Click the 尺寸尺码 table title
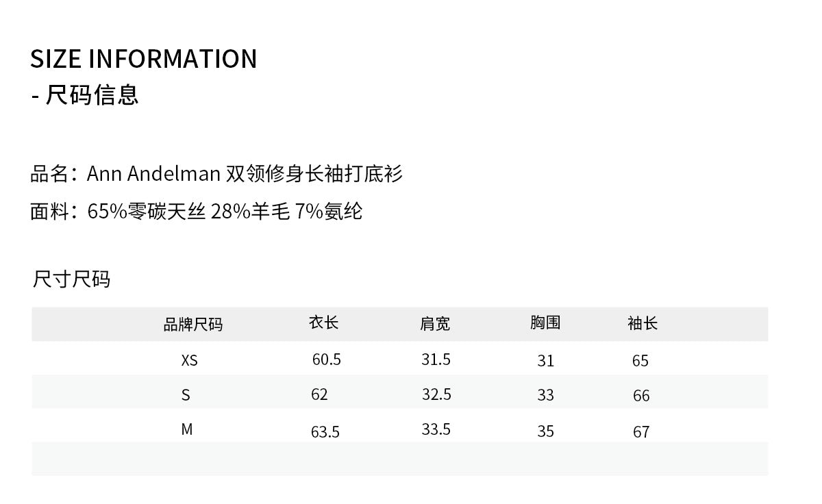822x504 pixels. pyautogui.click(x=71, y=279)
